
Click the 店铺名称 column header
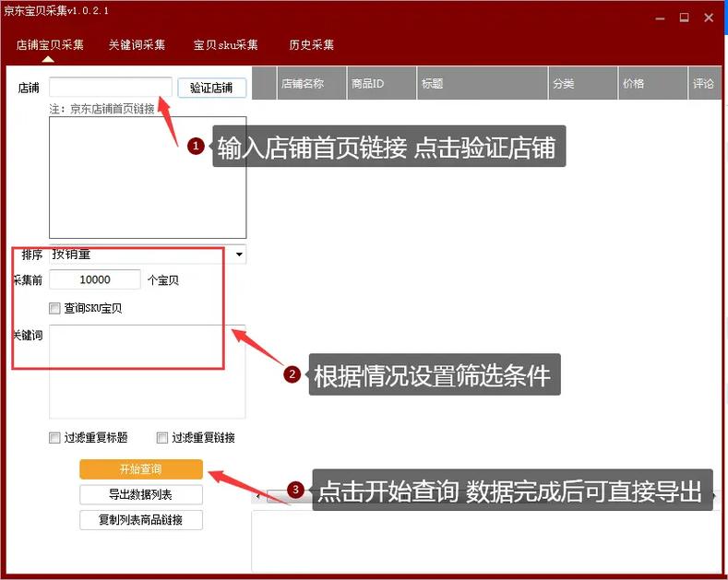point(312,83)
